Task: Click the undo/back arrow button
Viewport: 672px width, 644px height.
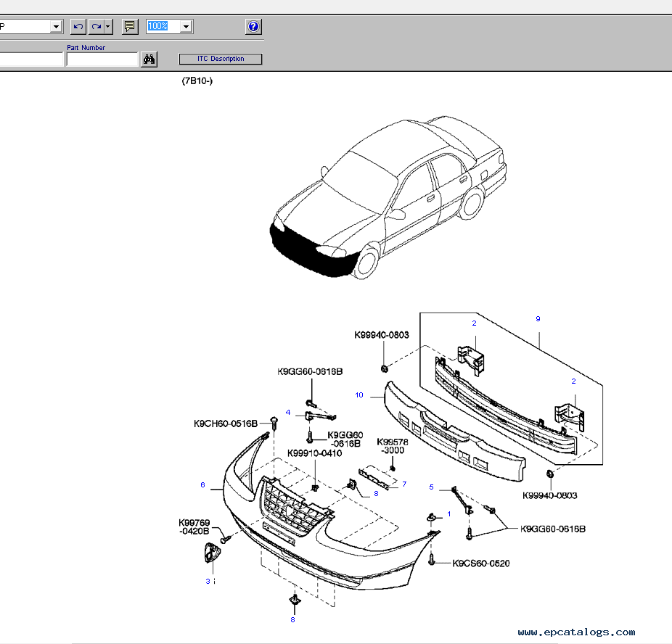Action: point(78,27)
